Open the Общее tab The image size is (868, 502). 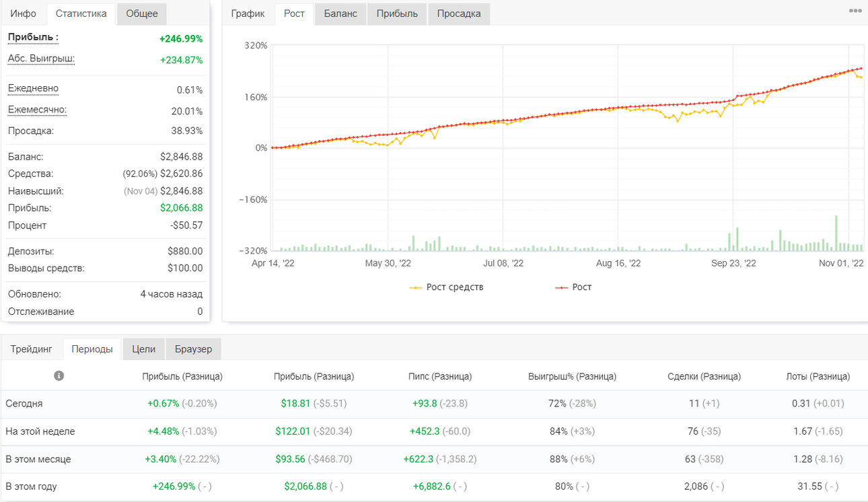click(x=142, y=13)
